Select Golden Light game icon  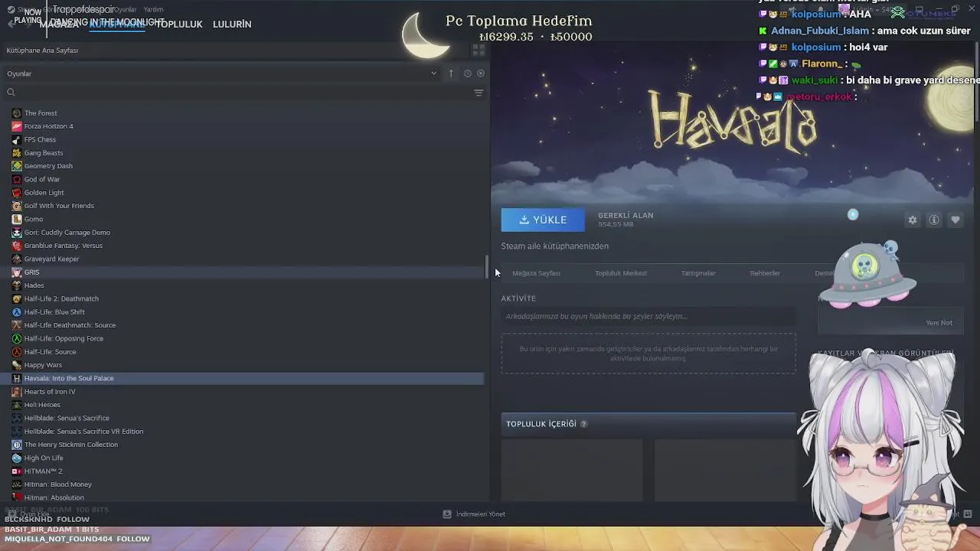[x=16, y=193]
